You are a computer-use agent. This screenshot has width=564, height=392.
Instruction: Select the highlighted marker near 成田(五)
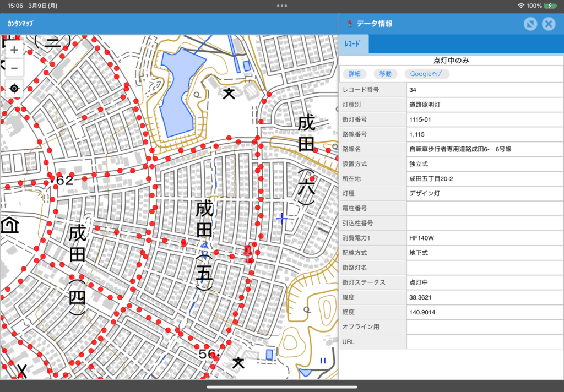click(x=248, y=251)
